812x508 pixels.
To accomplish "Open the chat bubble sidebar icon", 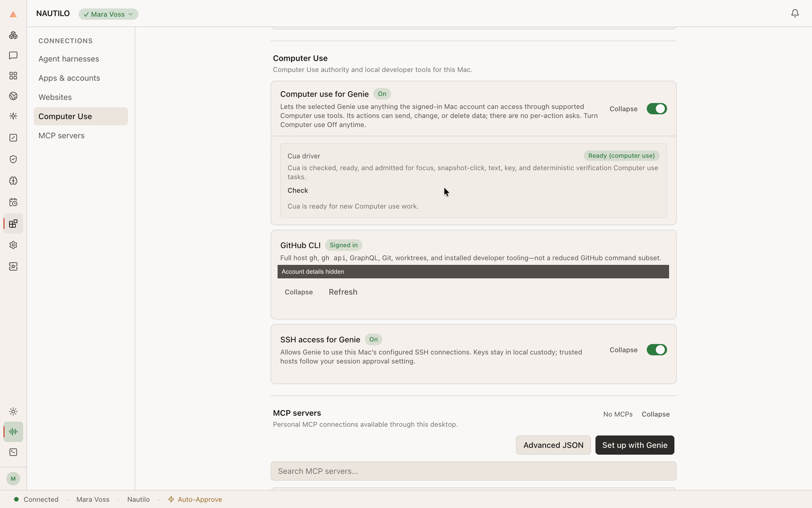I will 13,55.
